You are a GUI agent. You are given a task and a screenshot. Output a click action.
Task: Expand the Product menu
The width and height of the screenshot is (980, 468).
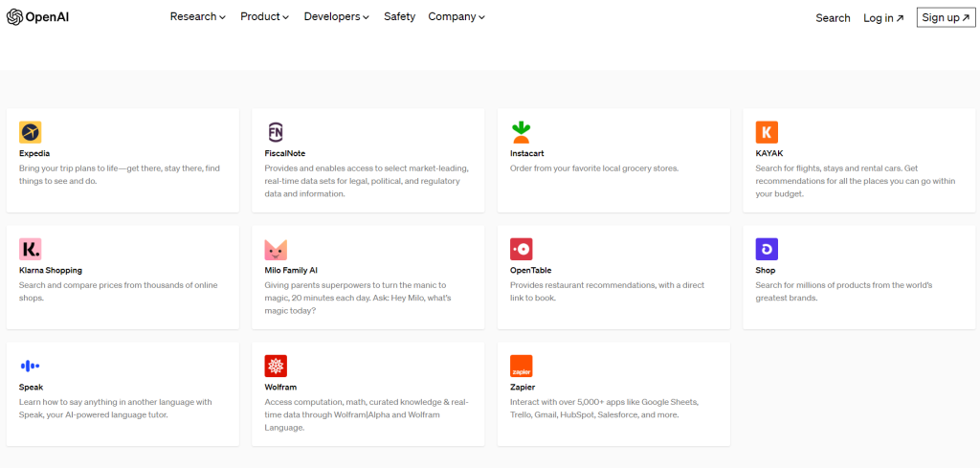pyautogui.click(x=265, y=17)
